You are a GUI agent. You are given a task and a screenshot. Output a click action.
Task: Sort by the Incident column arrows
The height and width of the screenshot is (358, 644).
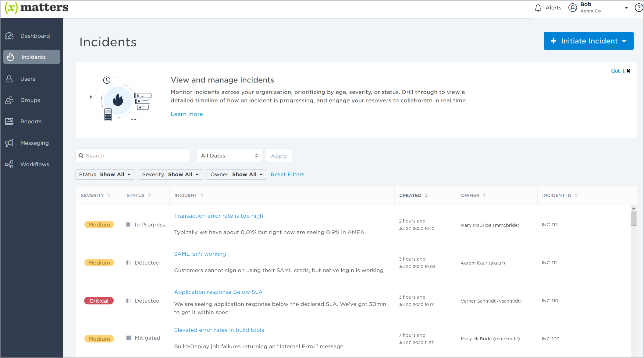202,195
